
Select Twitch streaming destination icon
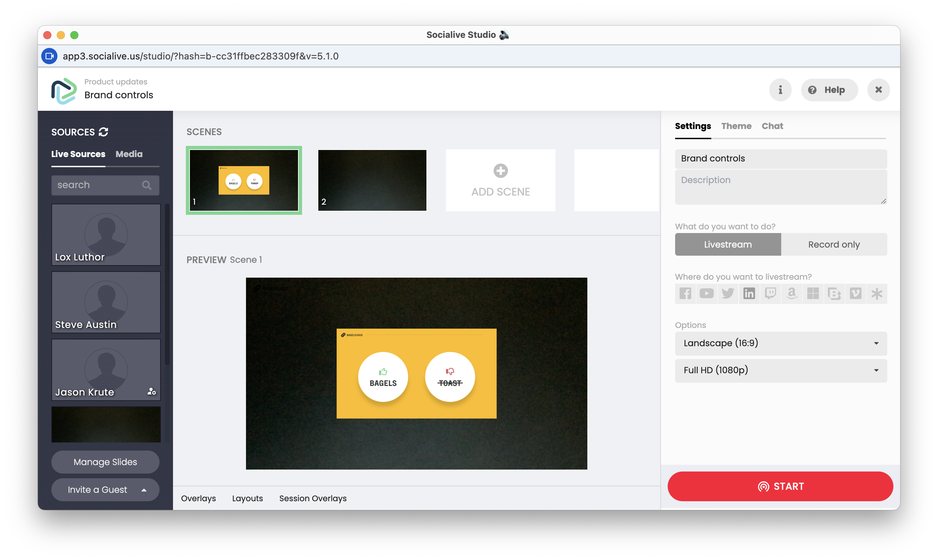[x=770, y=293]
